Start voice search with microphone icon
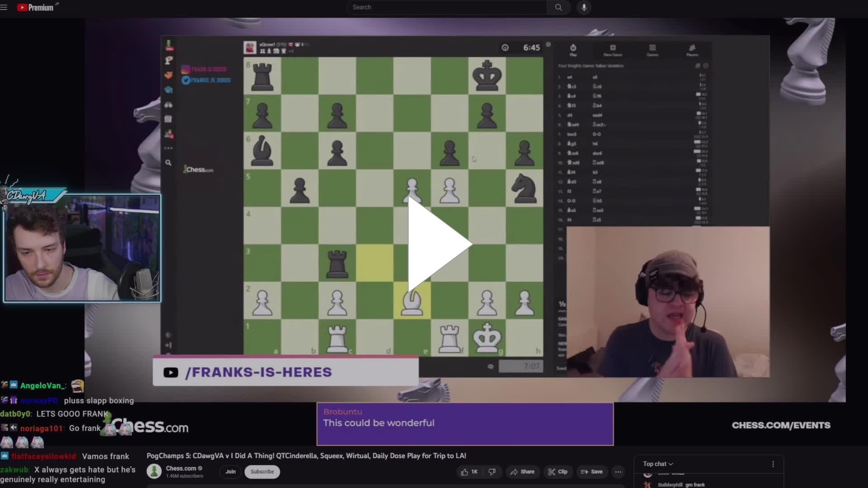The height and width of the screenshot is (488, 868). tap(584, 7)
